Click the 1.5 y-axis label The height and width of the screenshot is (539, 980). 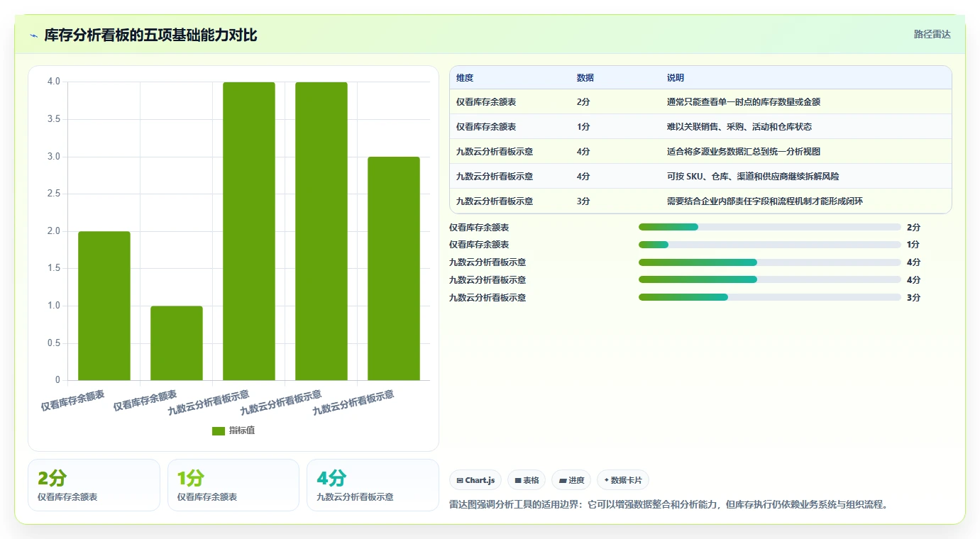(x=54, y=269)
